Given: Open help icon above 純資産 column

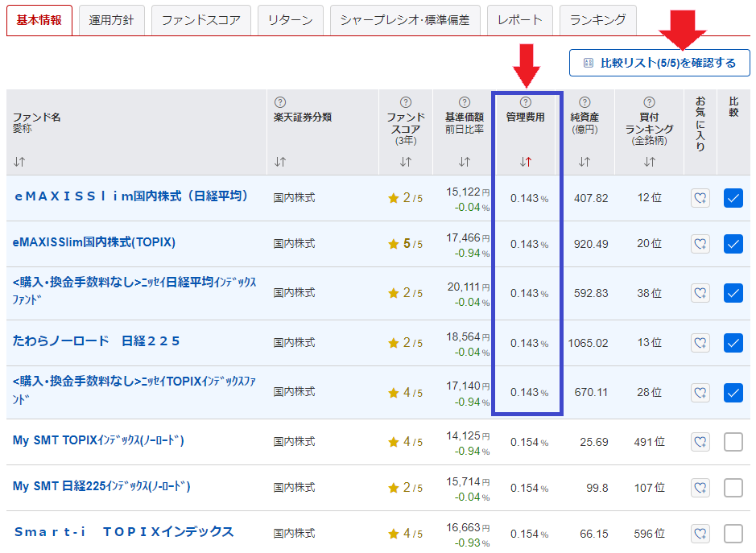Looking at the screenshot, I should pos(585,102).
